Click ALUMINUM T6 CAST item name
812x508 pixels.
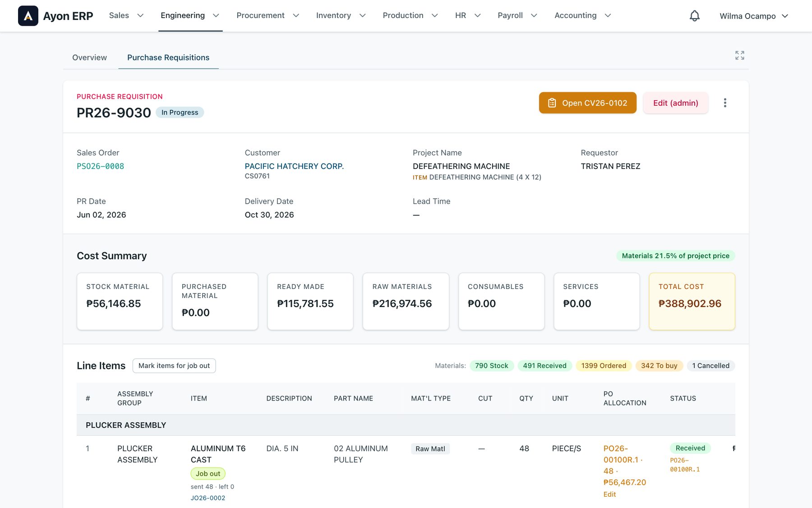coord(218,454)
